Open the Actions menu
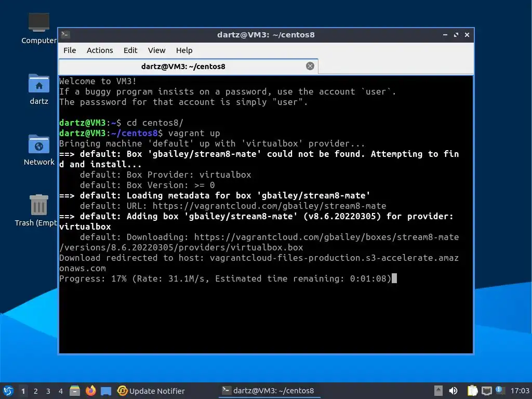 100,50
